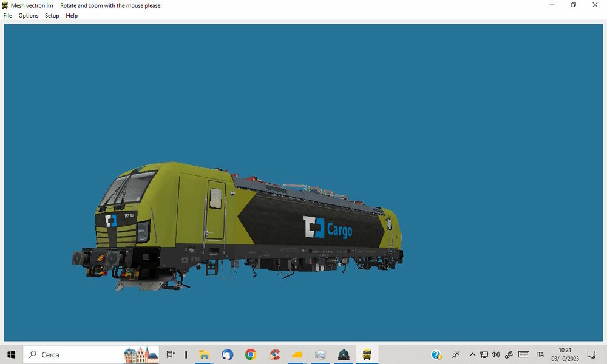Open the touch keyboard tray icon
The width and height of the screenshot is (607, 364).
[523, 354]
